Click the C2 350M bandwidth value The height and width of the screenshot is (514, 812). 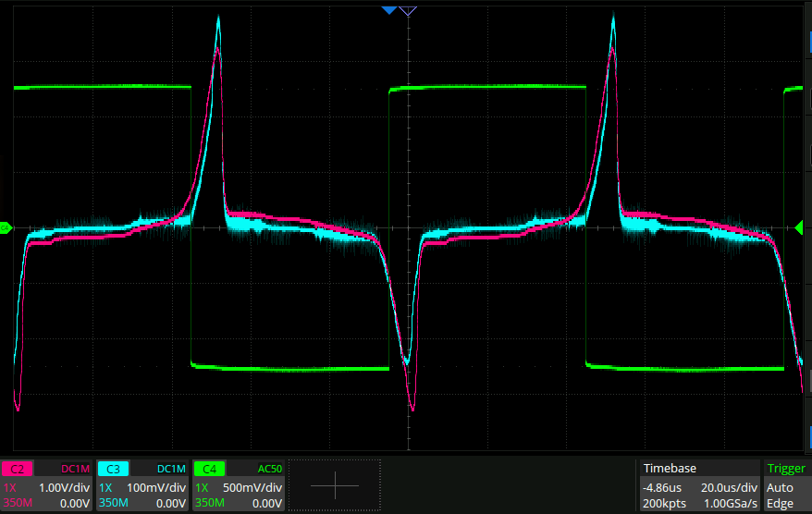18,503
